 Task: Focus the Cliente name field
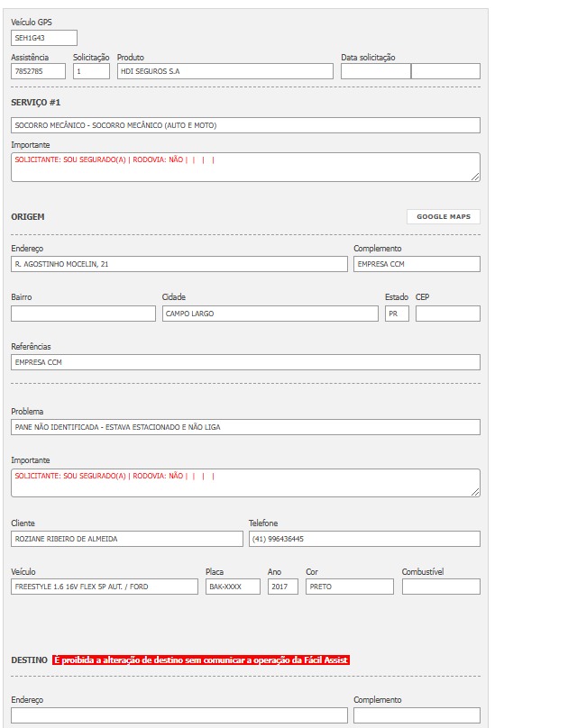pyautogui.click(x=127, y=539)
